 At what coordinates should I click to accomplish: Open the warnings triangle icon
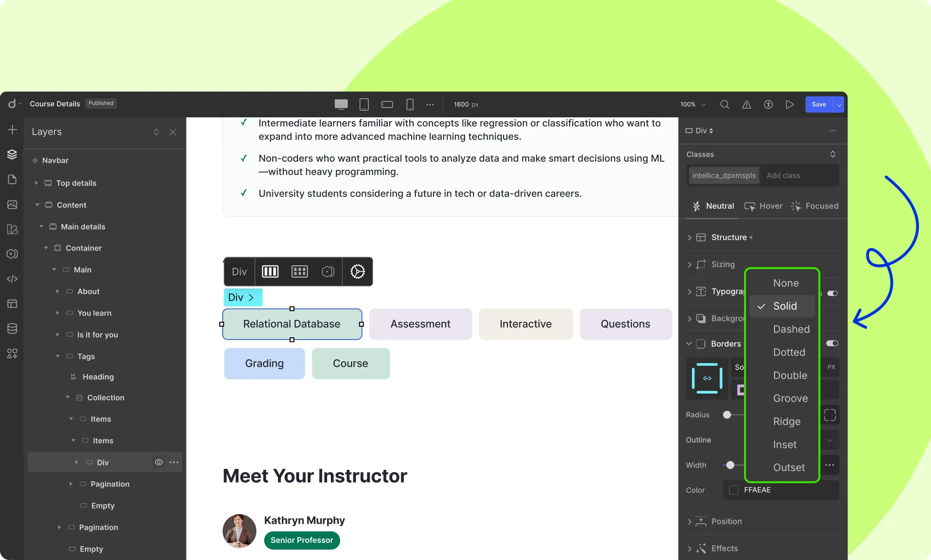click(746, 104)
